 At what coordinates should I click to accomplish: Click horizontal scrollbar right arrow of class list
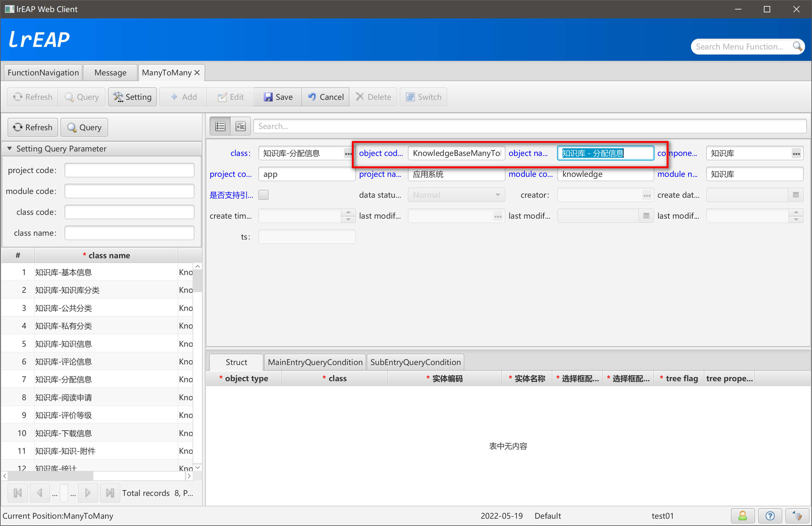[189, 476]
